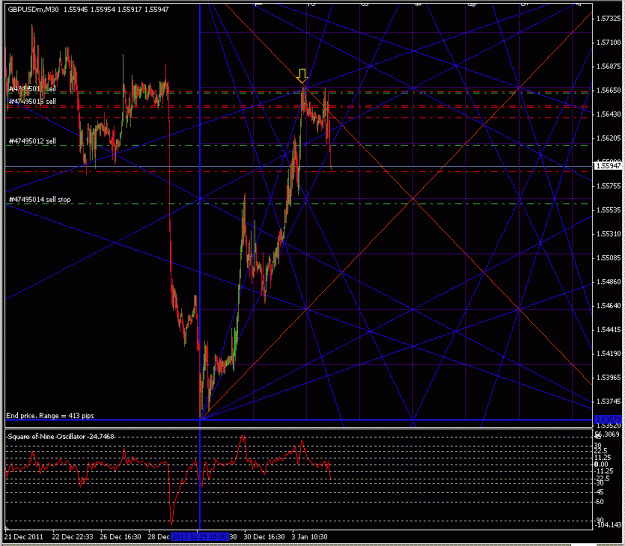This screenshot has width=625, height=546.
Task: Click the 26 Dec 16:30 time axis label
Action: tap(120, 536)
